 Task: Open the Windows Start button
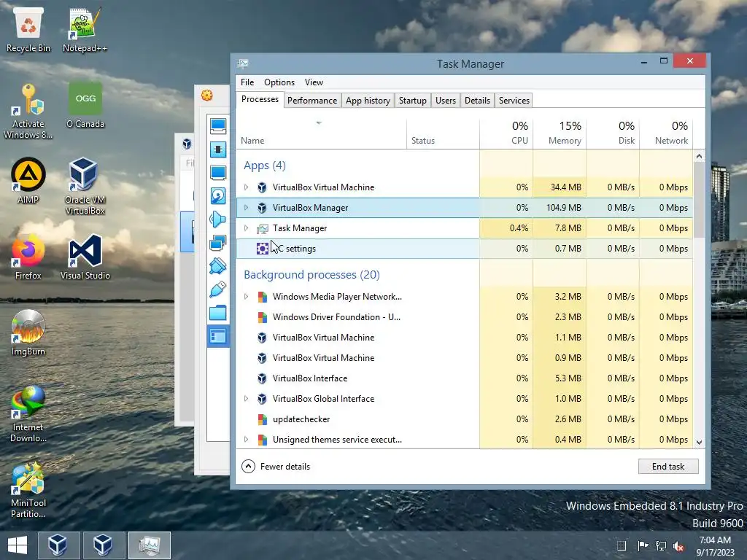pyautogui.click(x=18, y=545)
